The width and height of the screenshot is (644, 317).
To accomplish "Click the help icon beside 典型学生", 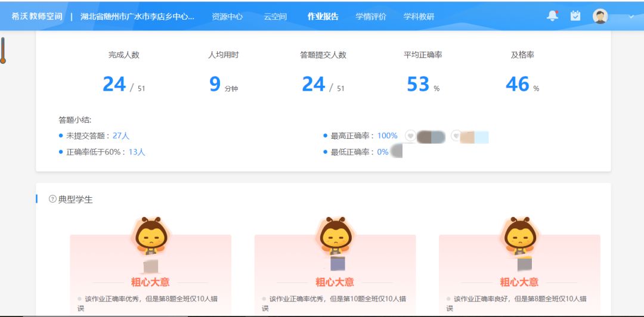I will (x=52, y=199).
